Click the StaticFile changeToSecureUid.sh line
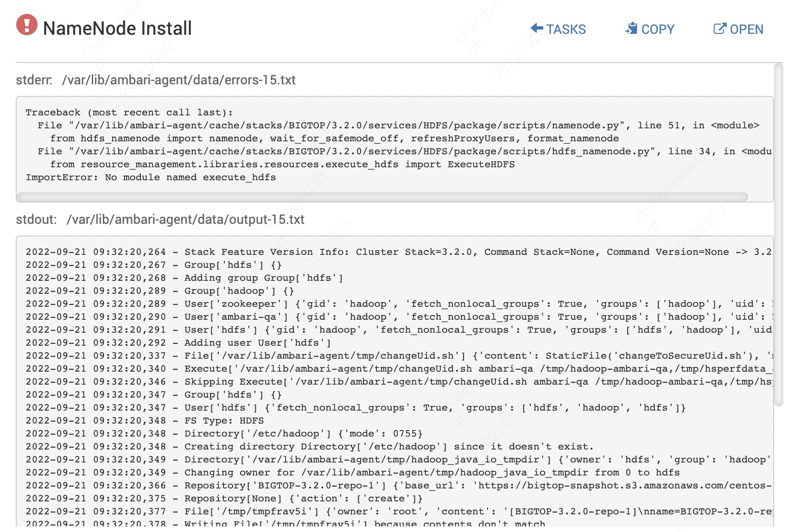Image resolution: width=788 pixels, height=532 pixels. pyautogui.click(x=399, y=356)
